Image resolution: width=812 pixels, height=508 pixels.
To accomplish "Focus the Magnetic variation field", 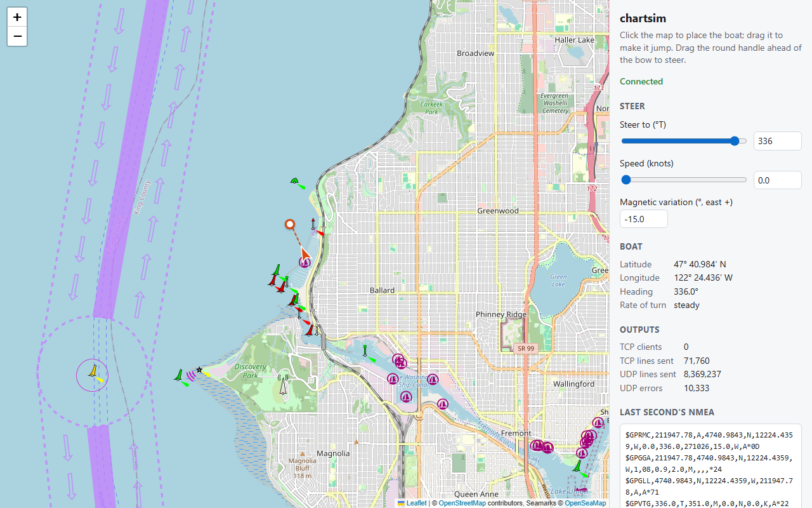I will click(644, 219).
